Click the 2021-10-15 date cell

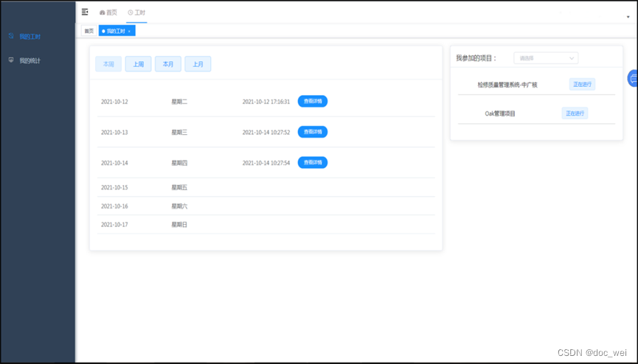click(x=114, y=187)
